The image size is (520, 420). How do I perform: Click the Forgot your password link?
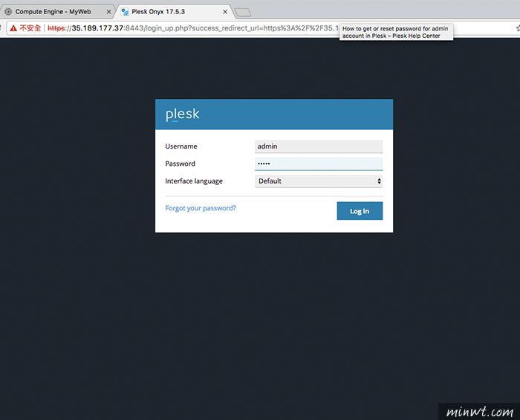coord(201,208)
